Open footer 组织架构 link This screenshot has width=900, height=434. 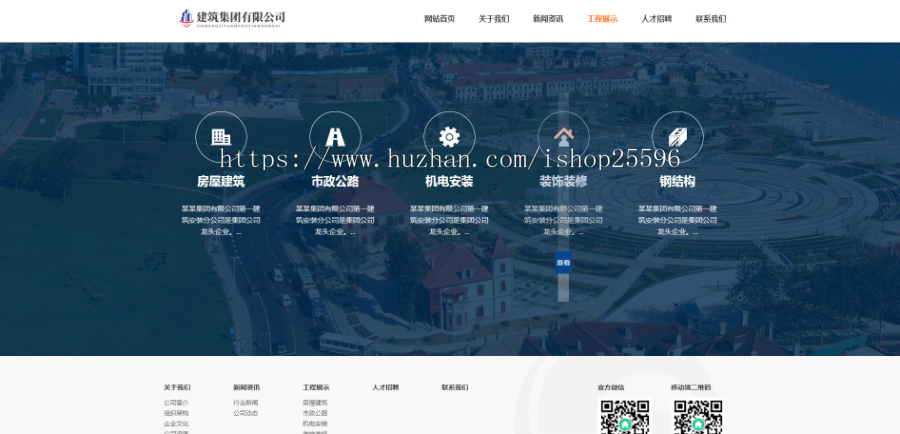[x=176, y=413]
